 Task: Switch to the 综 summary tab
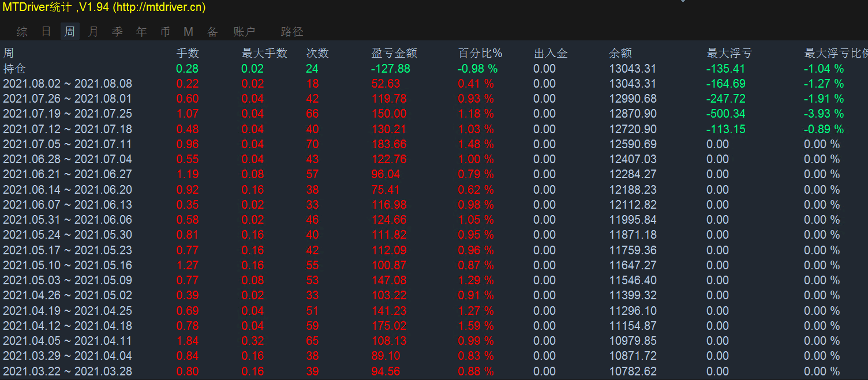click(22, 32)
